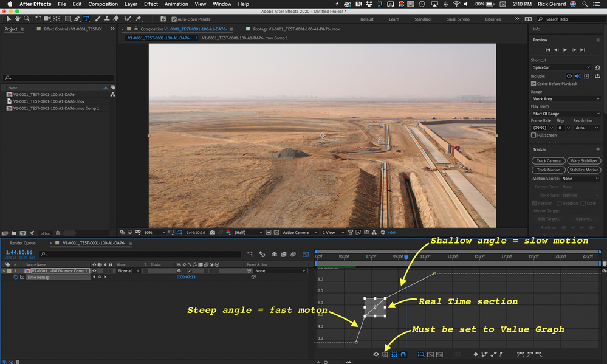
Task: Open the Composition menu
Action: pyautogui.click(x=103, y=4)
